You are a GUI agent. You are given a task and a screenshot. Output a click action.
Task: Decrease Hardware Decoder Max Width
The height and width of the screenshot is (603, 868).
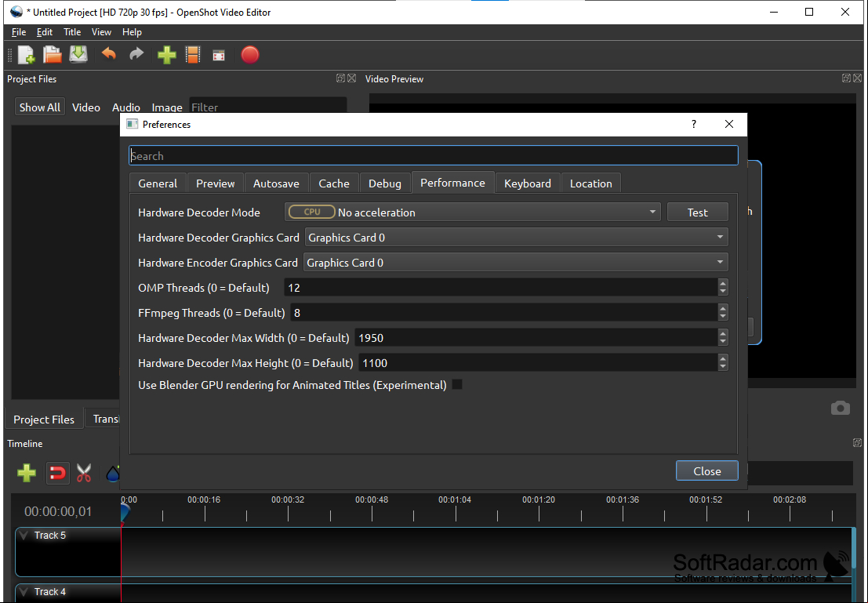click(x=722, y=342)
